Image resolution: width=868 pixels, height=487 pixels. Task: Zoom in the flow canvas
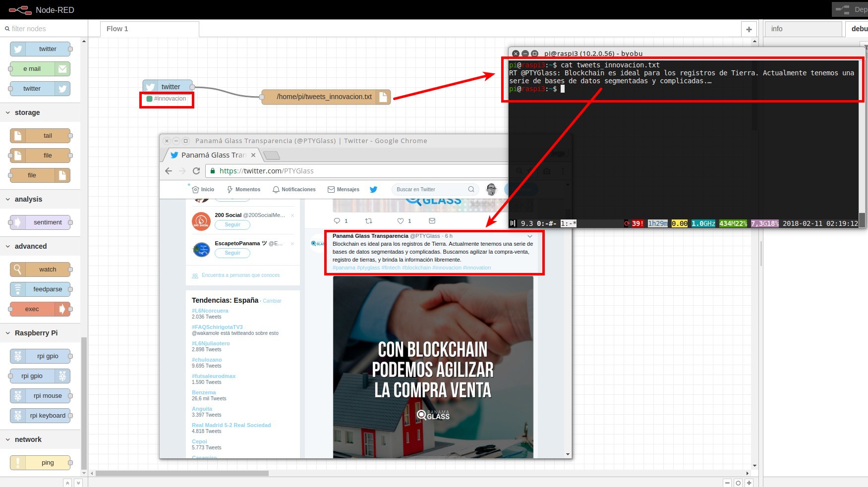point(749,483)
